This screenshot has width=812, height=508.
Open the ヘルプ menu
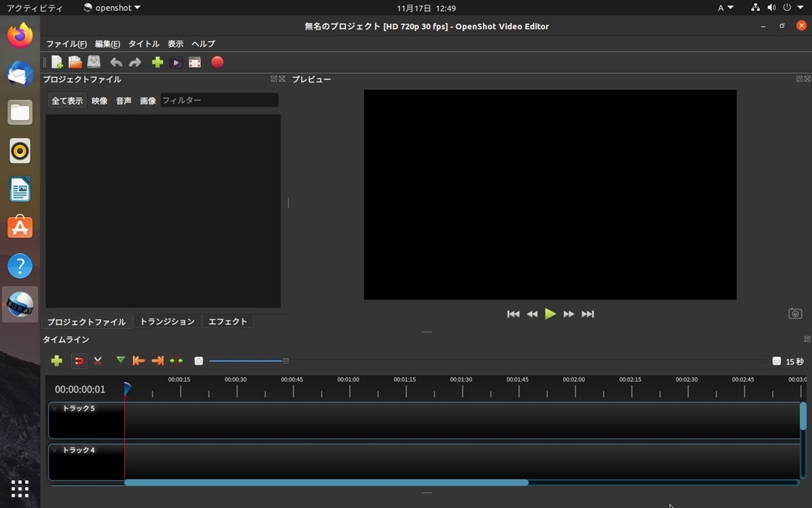point(203,44)
